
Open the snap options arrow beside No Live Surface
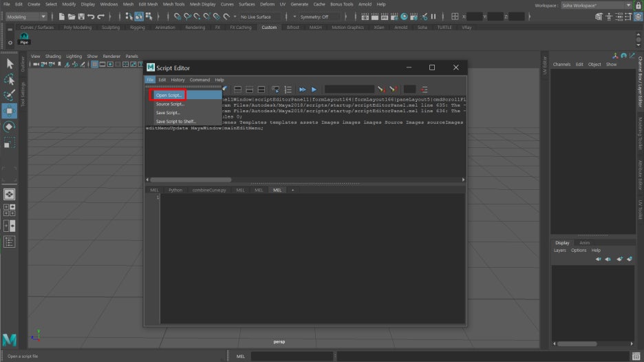click(x=235, y=17)
